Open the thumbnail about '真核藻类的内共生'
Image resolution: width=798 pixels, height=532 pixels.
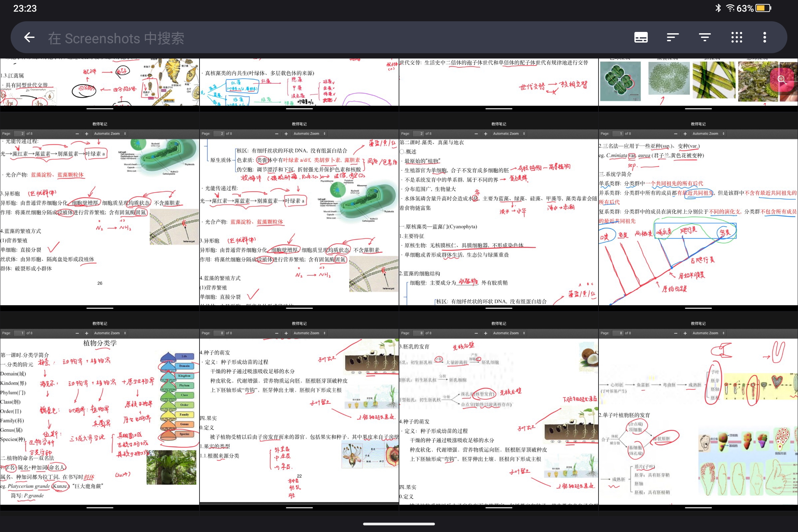(299, 85)
